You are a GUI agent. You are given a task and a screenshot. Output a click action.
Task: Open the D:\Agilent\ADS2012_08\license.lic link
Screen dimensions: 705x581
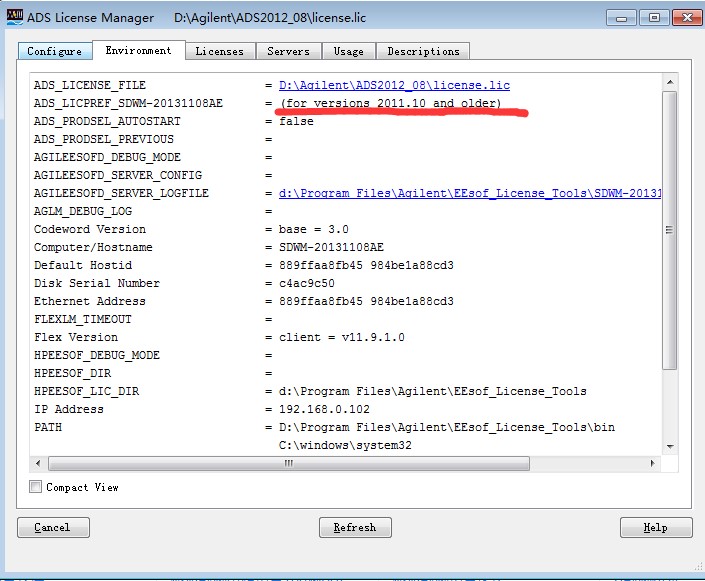coord(394,85)
